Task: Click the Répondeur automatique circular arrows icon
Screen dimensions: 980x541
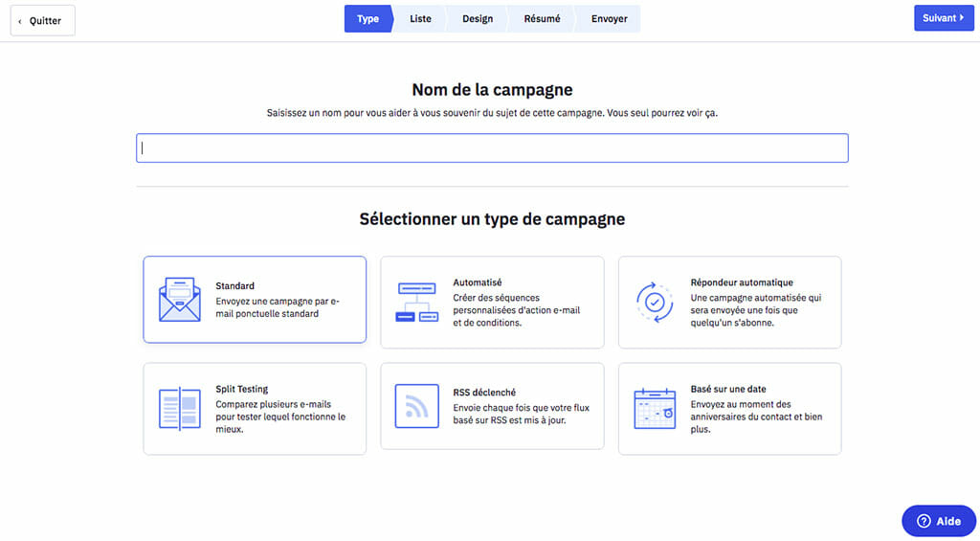Action: coord(655,303)
